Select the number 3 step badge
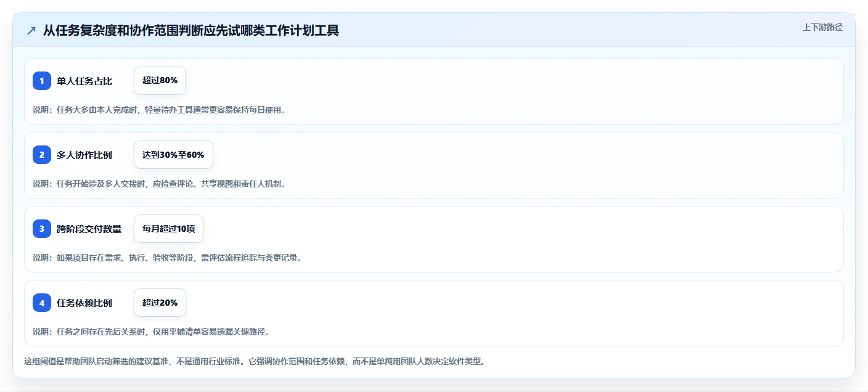This screenshot has height=392, width=868. click(x=42, y=229)
